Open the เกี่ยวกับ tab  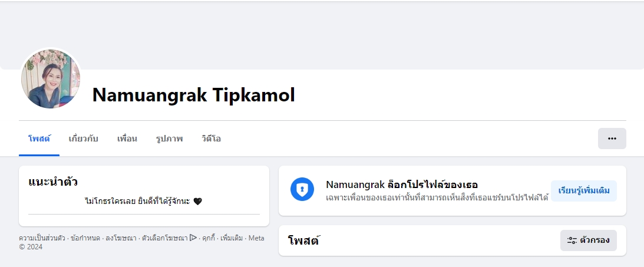(x=83, y=139)
